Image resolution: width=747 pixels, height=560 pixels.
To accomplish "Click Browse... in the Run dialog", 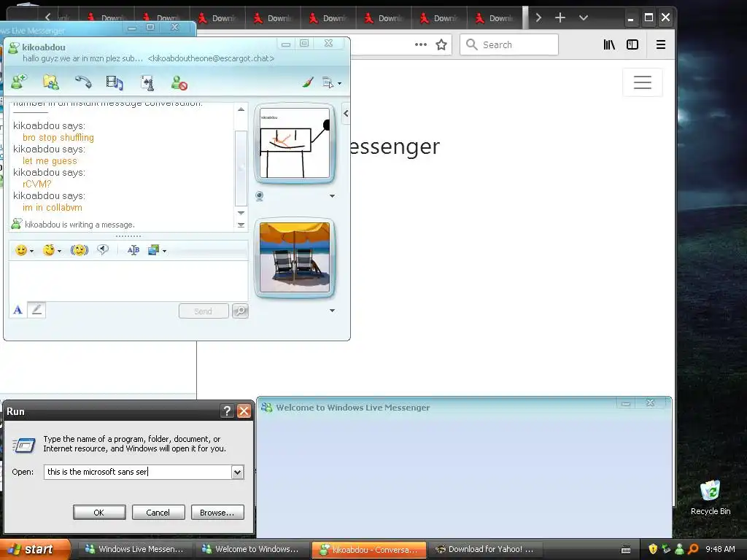I will tap(217, 513).
